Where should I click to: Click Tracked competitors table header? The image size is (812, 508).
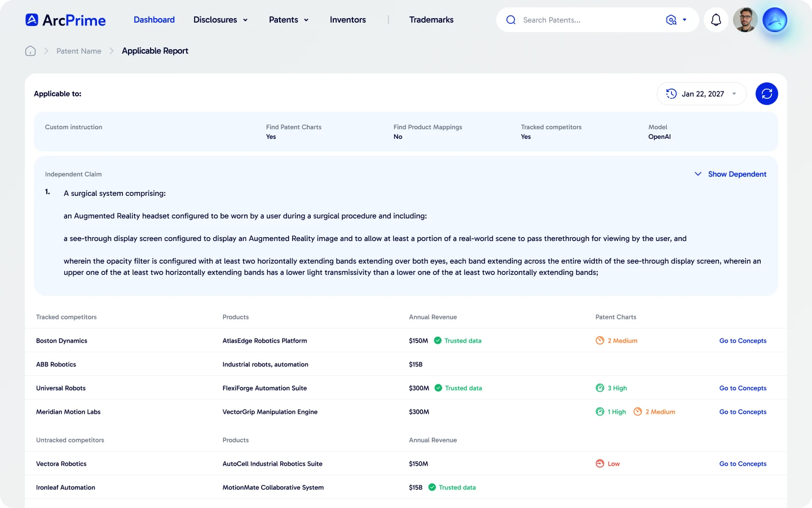(66, 317)
